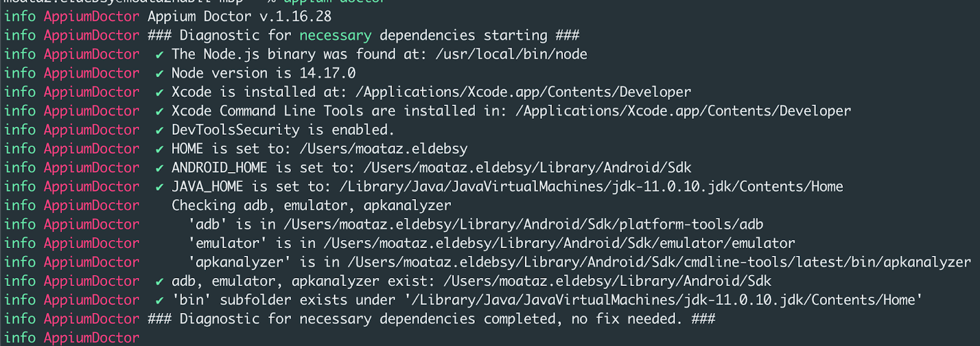Click the 'JAVA_HOME is set to:' text
This screenshot has width=980, height=346.
251,187
